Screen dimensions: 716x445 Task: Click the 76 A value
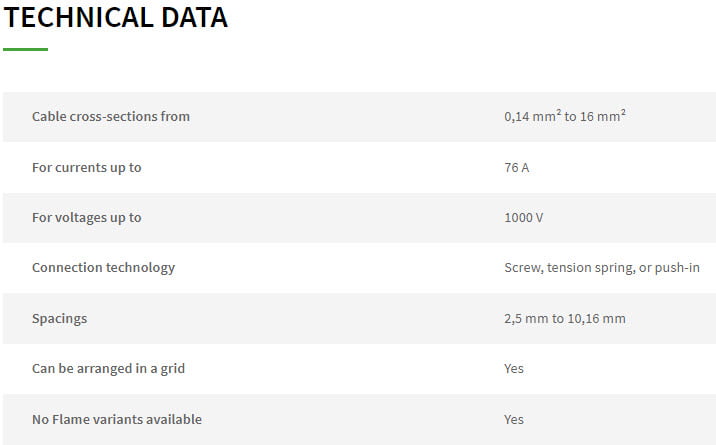click(x=516, y=168)
